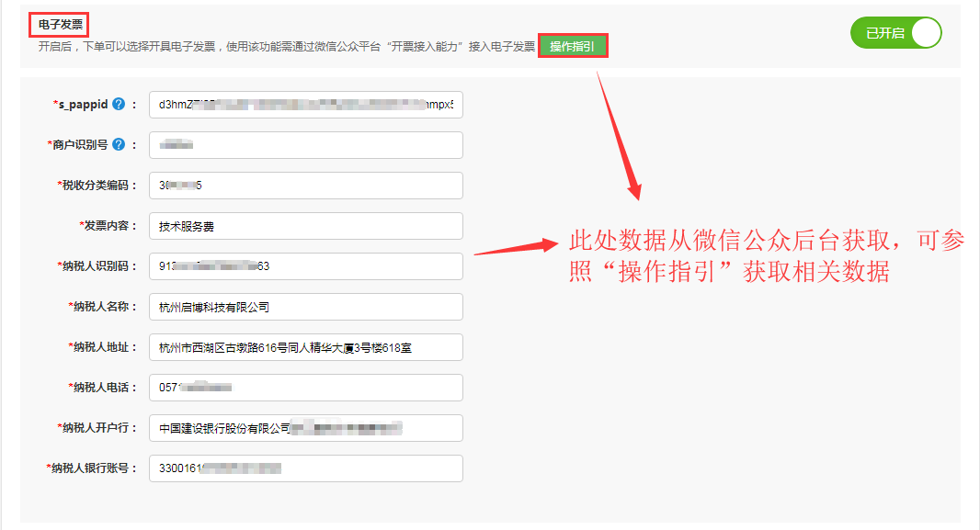980x530 pixels.
Task: Click the 发票内容 field containing 技术服务费
Action: pos(305,226)
